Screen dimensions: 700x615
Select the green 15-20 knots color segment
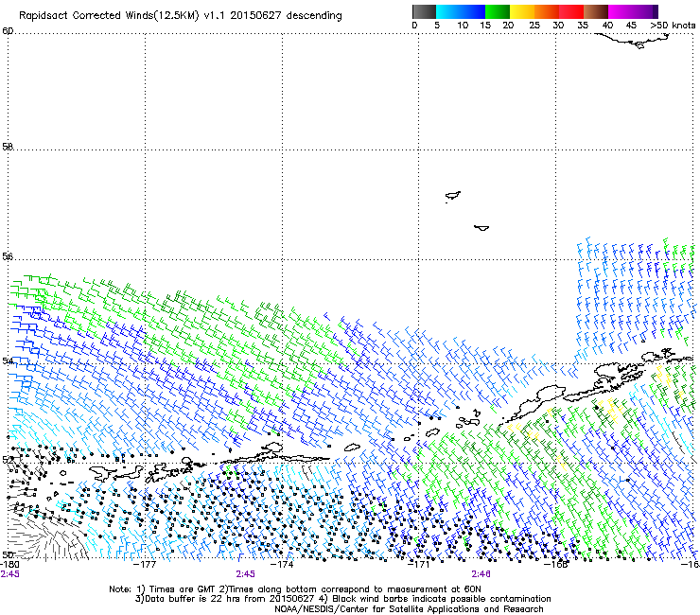point(498,11)
